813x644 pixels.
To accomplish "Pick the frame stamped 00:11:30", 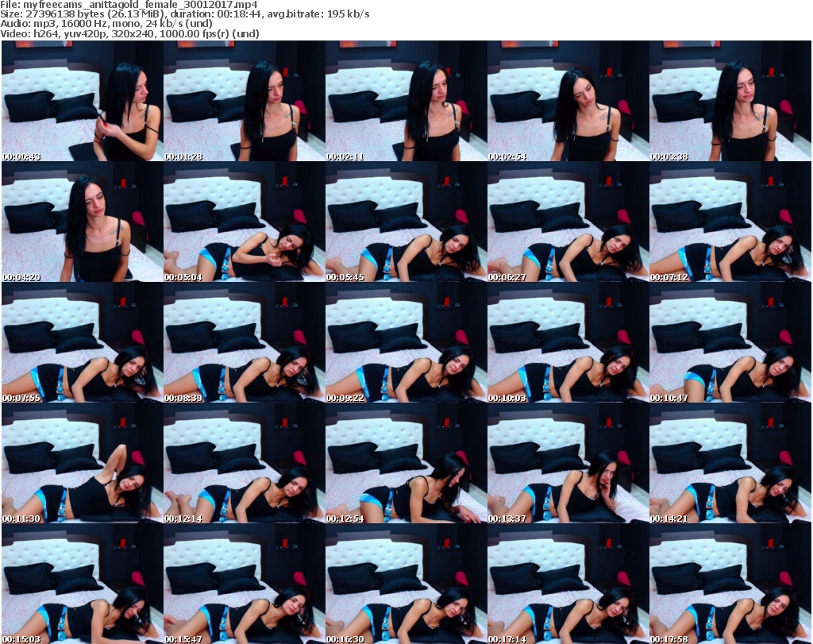I will pos(83,462).
